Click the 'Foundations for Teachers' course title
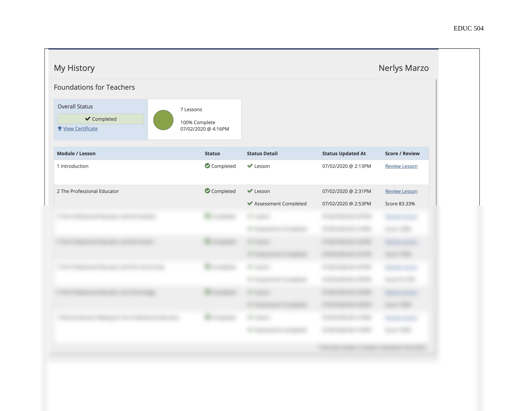Image resolution: width=532 pixels, height=411 pixels. coord(94,87)
